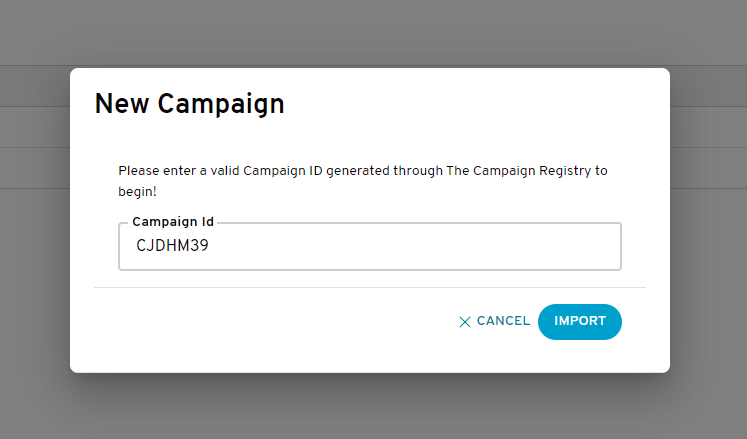Import the entered campaign
This screenshot has width=747, height=439.
point(579,322)
